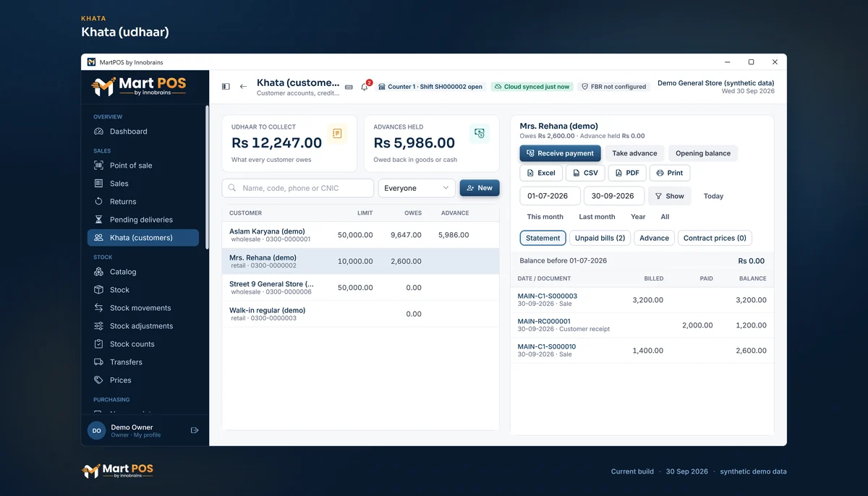Click the Stock counts clipboard icon
This screenshot has height=496, width=868.
click(99, 344)
